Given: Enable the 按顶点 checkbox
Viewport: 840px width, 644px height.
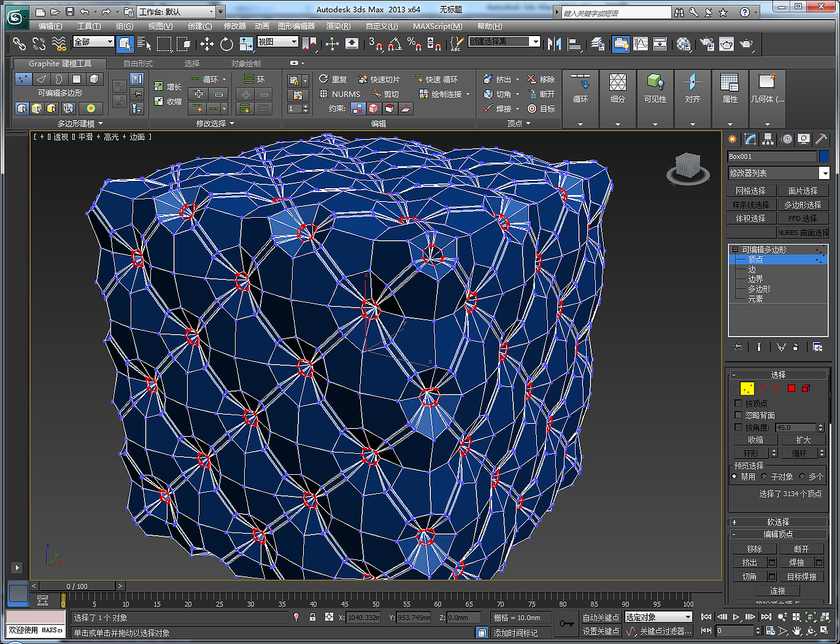Looking at the screenshot, I should pos(738,403).
